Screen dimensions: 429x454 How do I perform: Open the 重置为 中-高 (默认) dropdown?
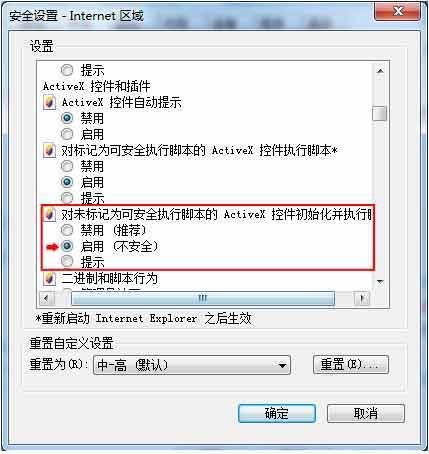pos(192,365)
